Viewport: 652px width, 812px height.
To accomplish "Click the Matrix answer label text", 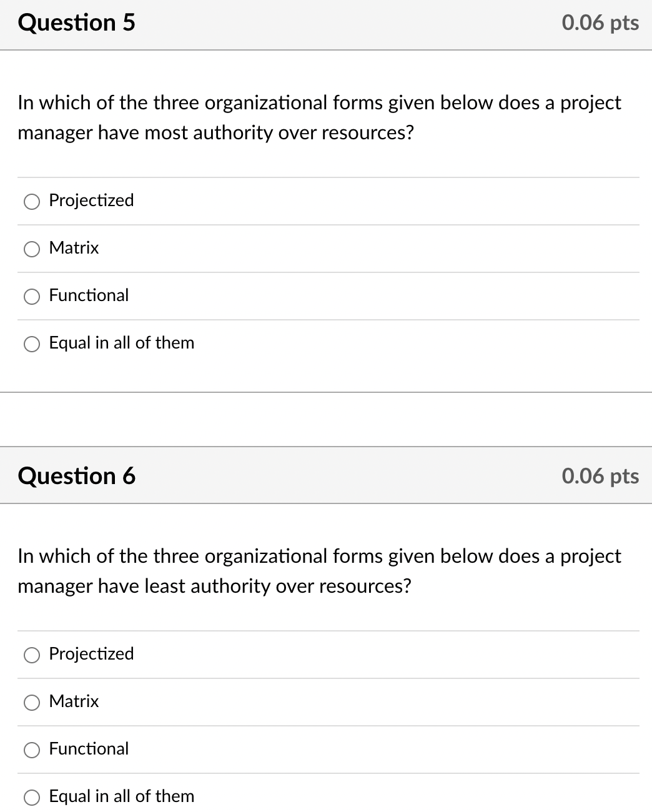I will (74, 249).
